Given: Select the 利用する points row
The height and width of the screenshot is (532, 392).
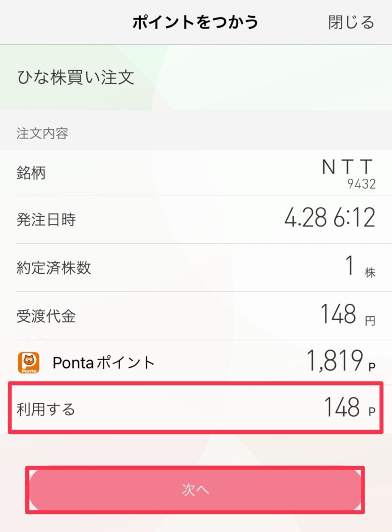Looking at the screenshot, I should tap(196, 408).
